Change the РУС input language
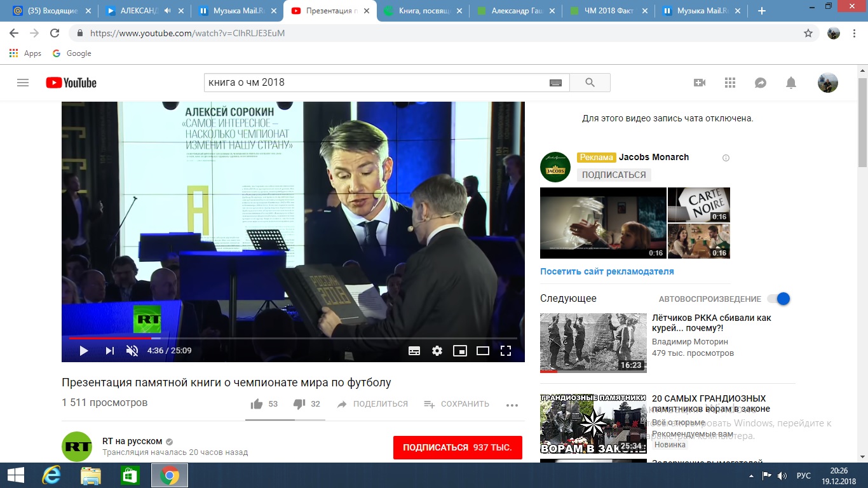 pyautogui.click(x=804, y=475)
